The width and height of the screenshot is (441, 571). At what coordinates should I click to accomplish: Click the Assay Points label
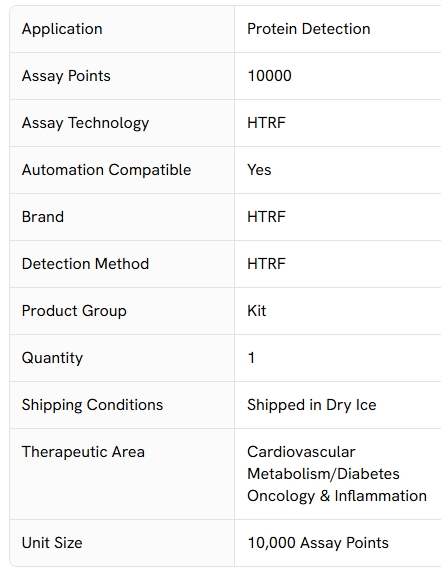[x=66, y=76]
